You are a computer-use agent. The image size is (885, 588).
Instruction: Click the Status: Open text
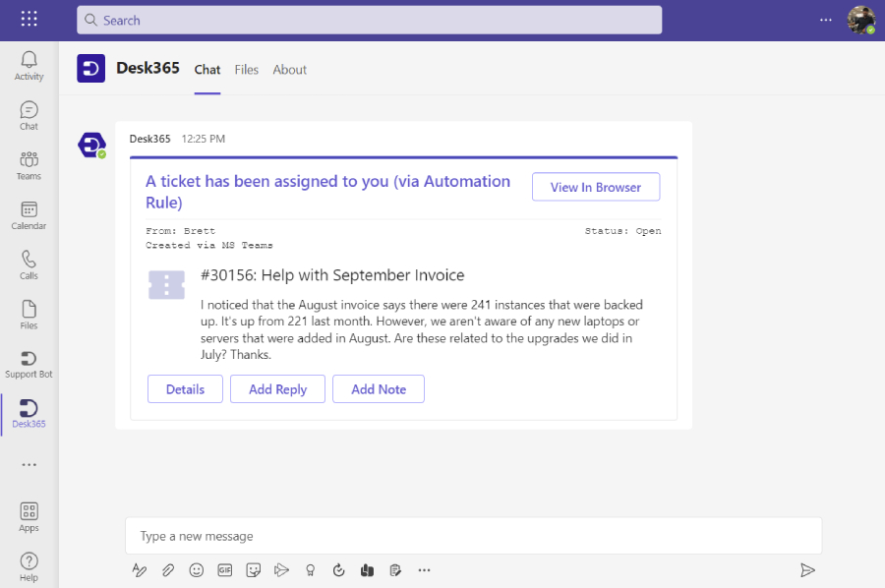point(623,231)
